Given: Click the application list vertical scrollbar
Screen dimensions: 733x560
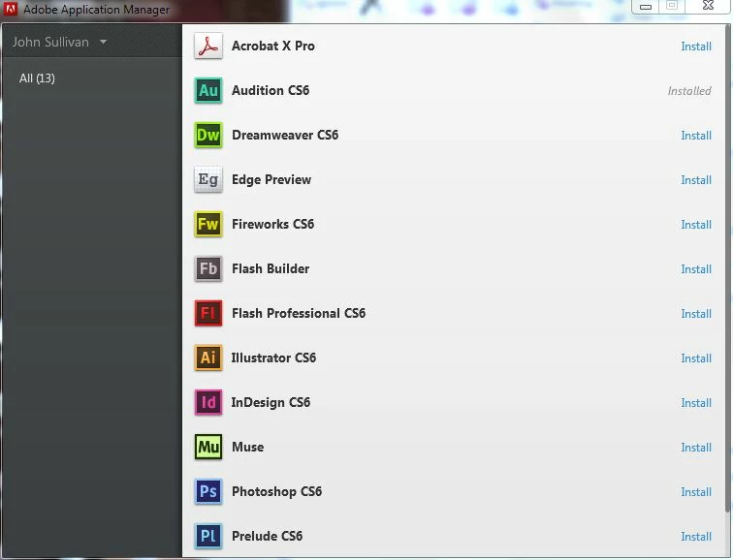Looking at the screenshot, I should click(728, 268).
